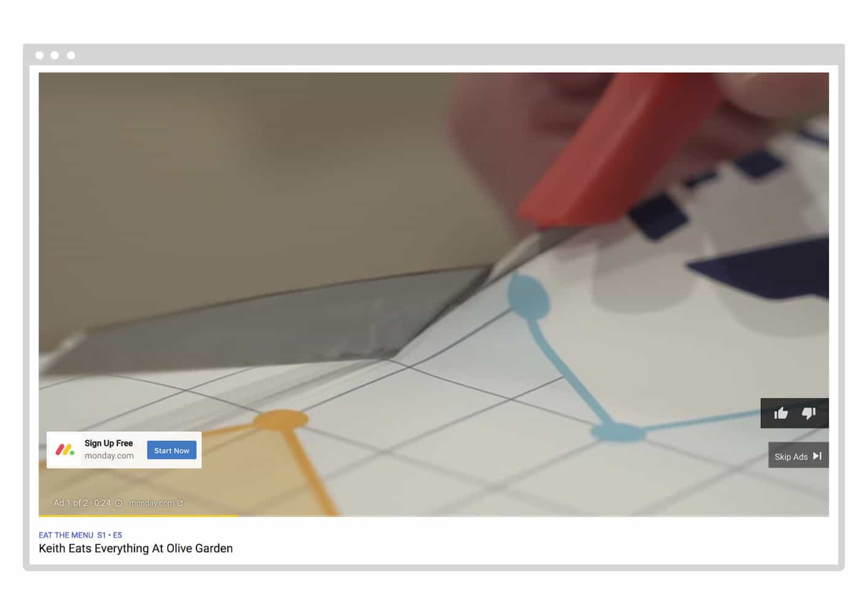
Task: Click the yellow ad progress bar
Action: 138,516
